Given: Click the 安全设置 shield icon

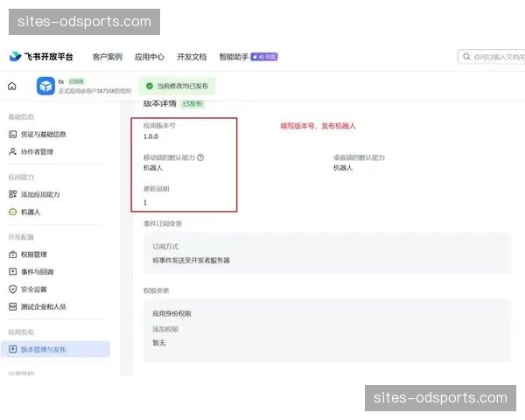Looking at the screenshot, I should (13, 289).
